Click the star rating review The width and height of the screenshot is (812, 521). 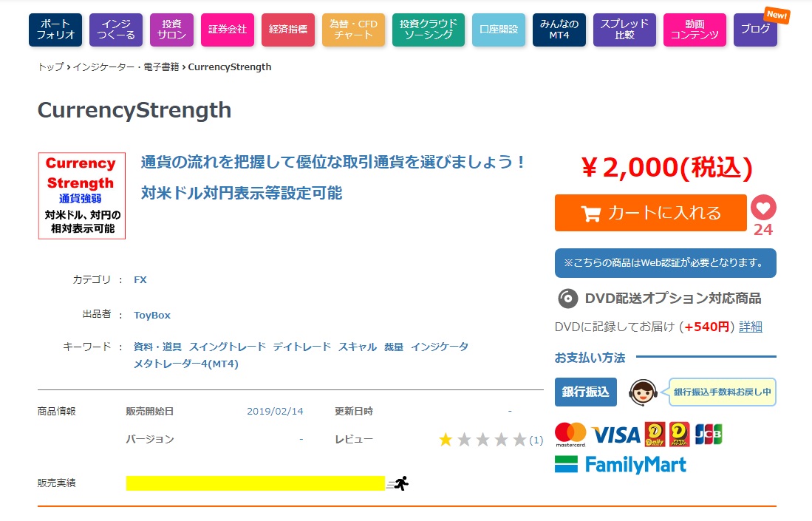pyautogui.click(x=482, y=440)
